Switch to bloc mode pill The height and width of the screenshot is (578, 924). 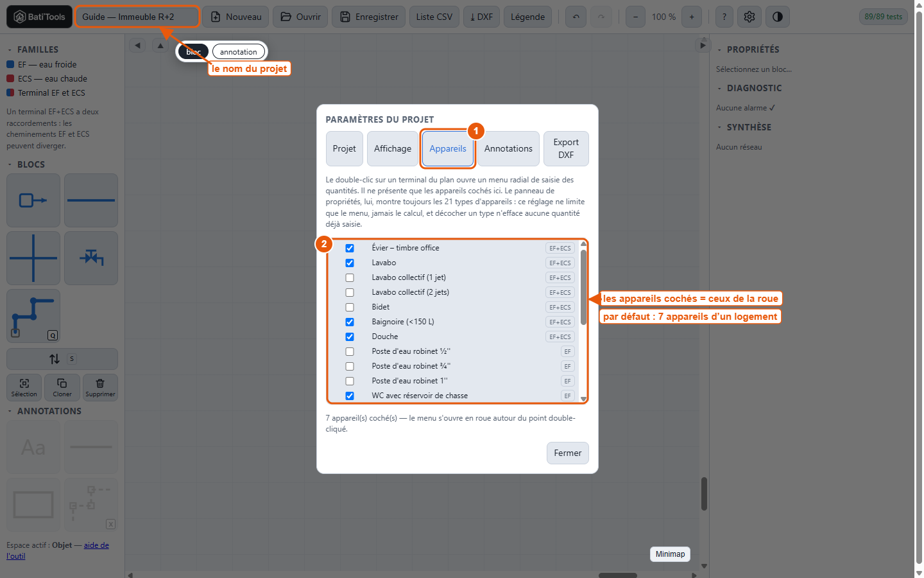194,52
